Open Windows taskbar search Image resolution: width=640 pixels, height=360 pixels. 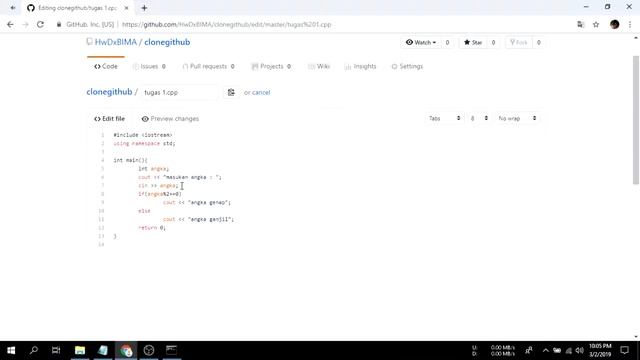[x=34, y=350]
